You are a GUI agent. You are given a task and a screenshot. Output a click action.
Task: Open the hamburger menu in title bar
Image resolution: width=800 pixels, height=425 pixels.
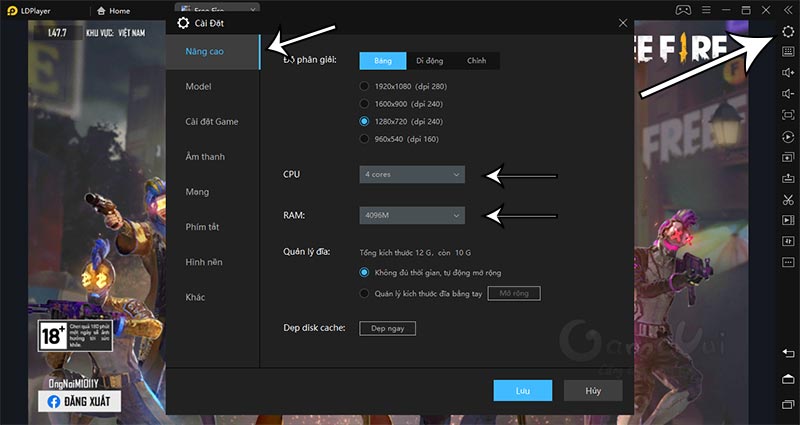pyautogui.click(x=706, y=10)
